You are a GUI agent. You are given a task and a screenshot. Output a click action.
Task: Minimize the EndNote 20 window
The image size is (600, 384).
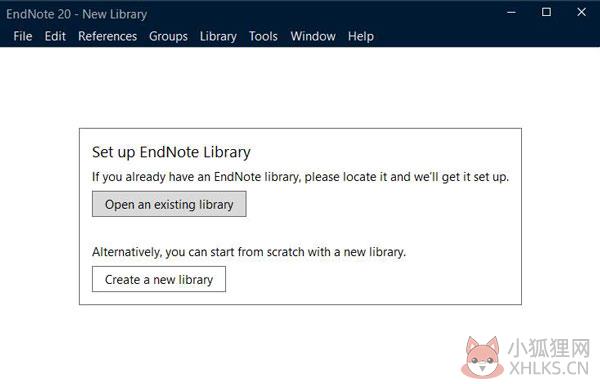(511, 12)
